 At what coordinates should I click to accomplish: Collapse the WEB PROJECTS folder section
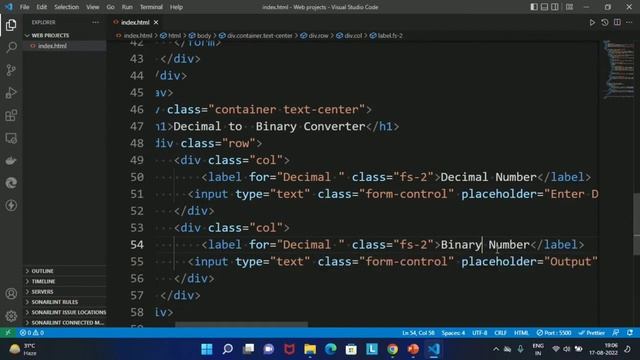[x=65, y=36]
